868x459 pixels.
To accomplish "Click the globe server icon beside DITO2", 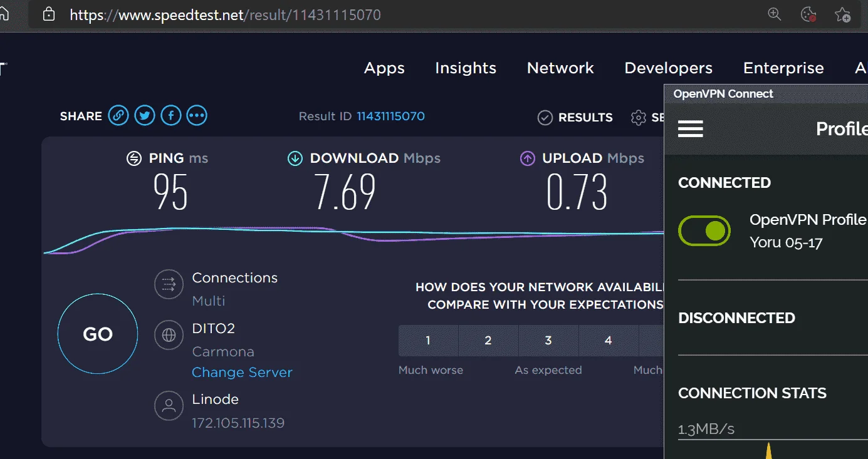I will 169,336.
